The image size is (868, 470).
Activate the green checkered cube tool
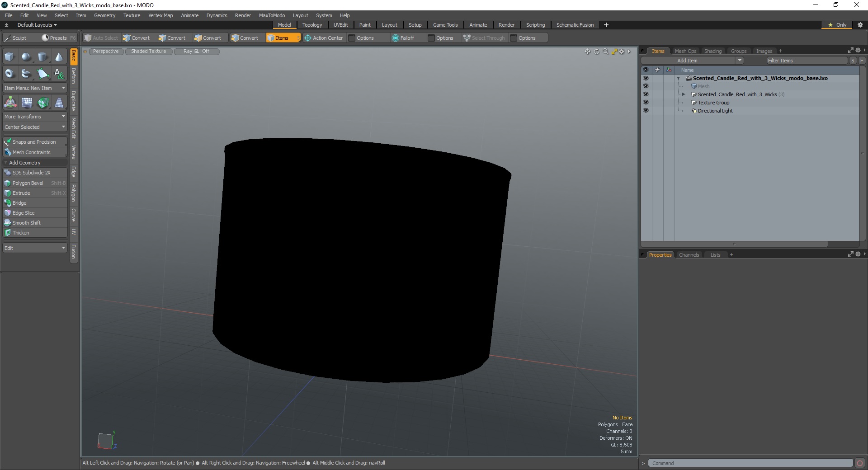(x=43, y=103)
